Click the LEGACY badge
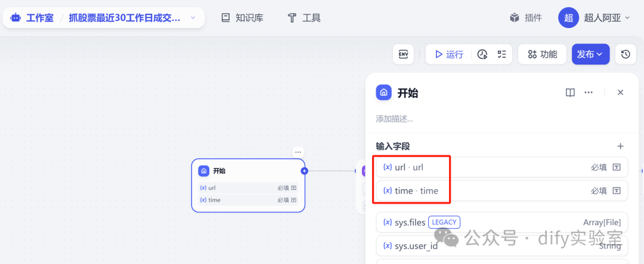The width and height of the screenshot is (644, 264). (444, 222)
